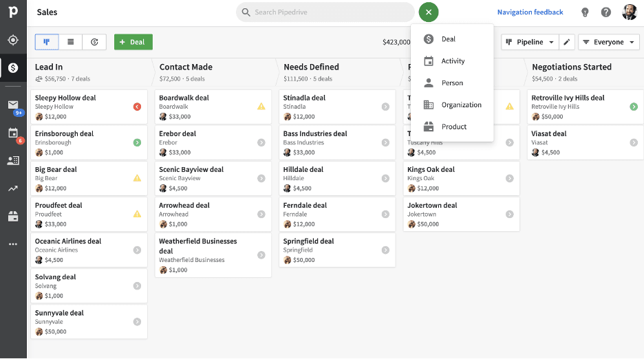Image resolution: width=644 pixels, height=359 pixels.
Task: Click activity arrow on Solvang deal
Action: point(137,286)
